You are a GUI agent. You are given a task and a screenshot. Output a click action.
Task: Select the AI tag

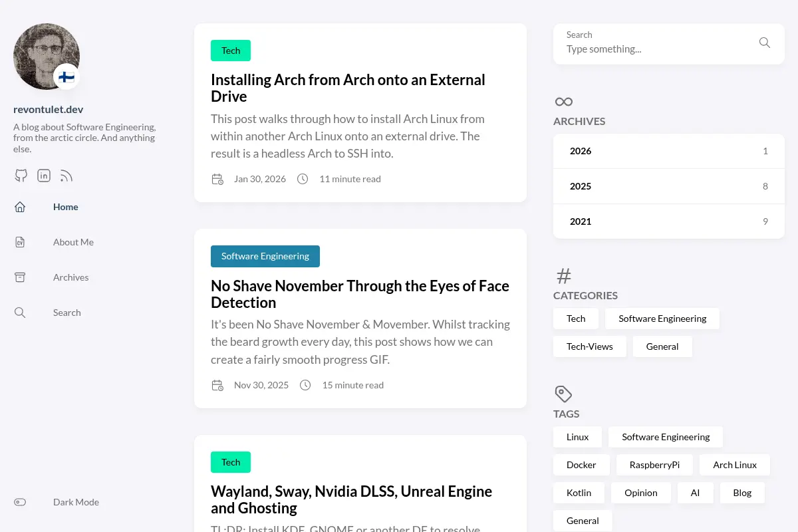(695, 493)
